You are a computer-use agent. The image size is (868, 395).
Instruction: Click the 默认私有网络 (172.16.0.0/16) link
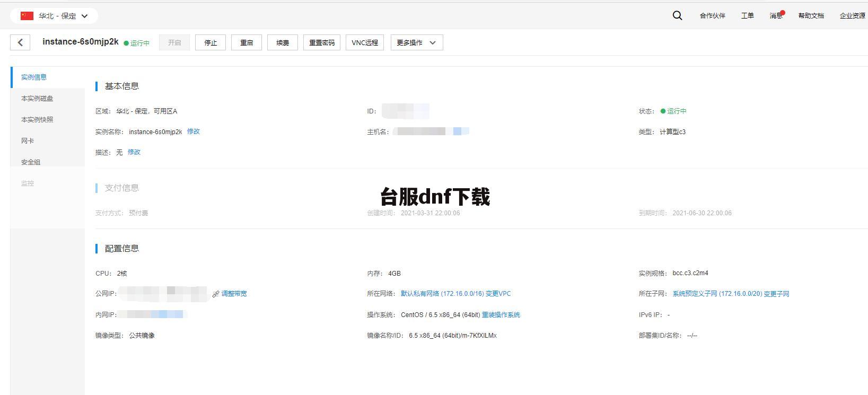[442, 294]
